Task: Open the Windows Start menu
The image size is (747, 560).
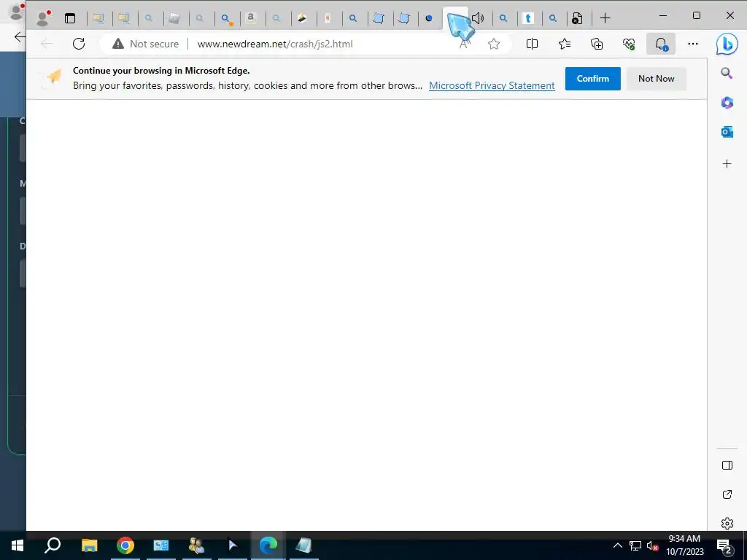Action: pyautogui.click(x=18, y=545)
